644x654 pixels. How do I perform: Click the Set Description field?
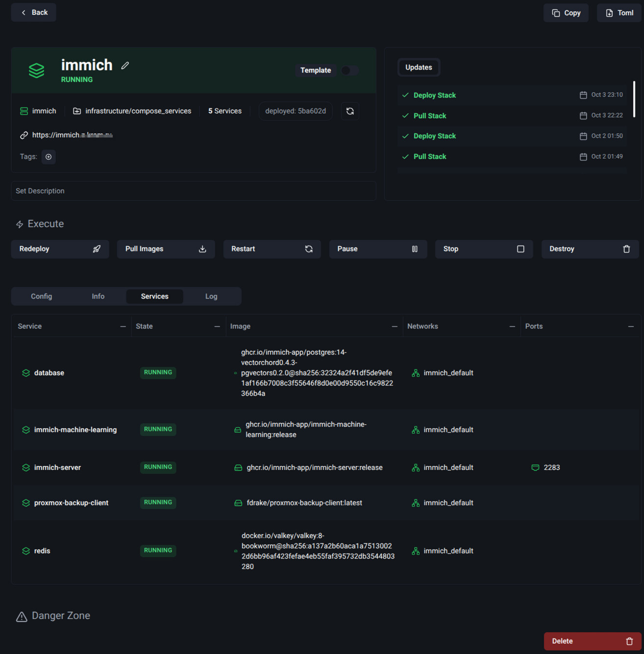click(193, 191)
